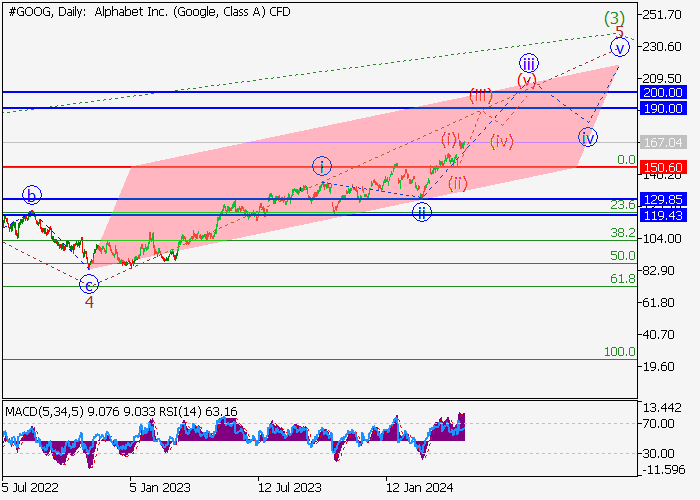Click the circled wave 'b' marker
700x500 pixels.
tap(32, 195)
